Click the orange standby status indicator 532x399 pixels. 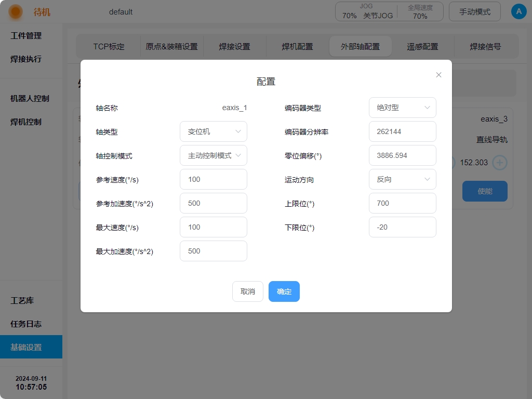pos(15,12)
